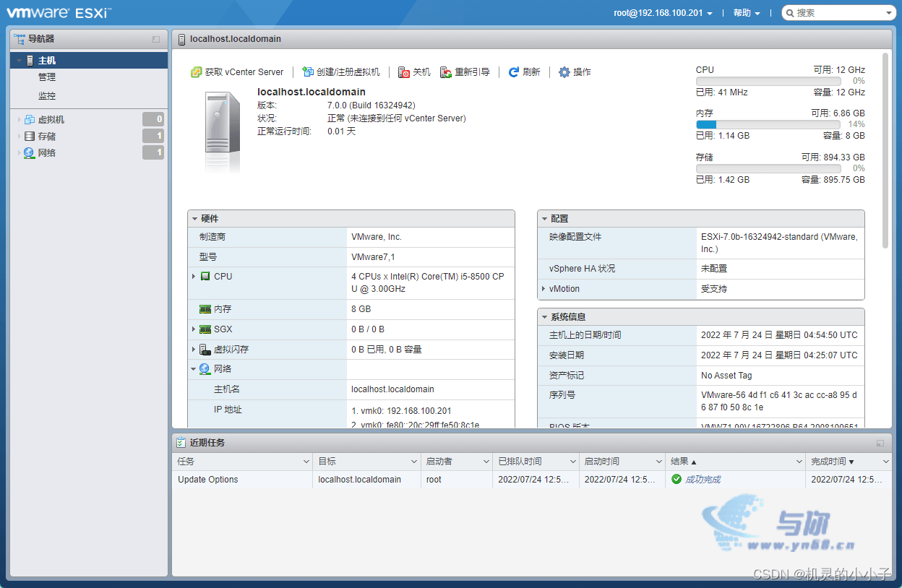Click the main content vertical scrollbar
902x588 pixels.
click(885, 150)
